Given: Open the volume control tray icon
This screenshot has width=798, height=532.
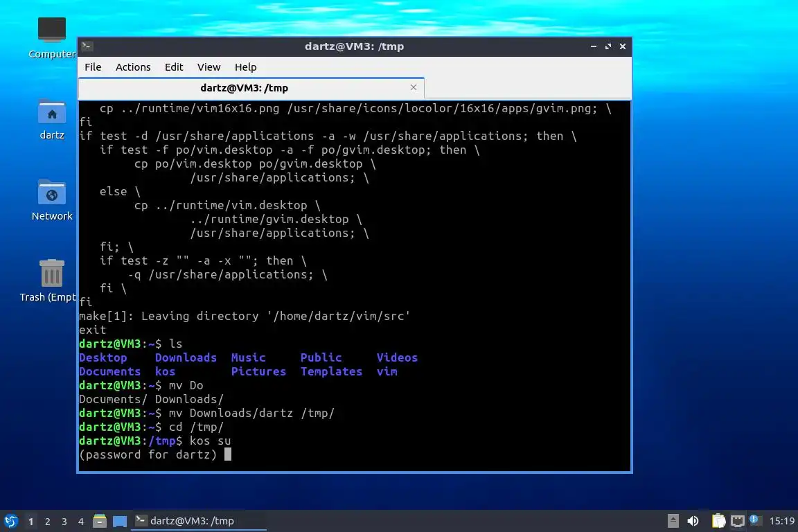Looking at the screenshot, I should [x=693, y=521].
